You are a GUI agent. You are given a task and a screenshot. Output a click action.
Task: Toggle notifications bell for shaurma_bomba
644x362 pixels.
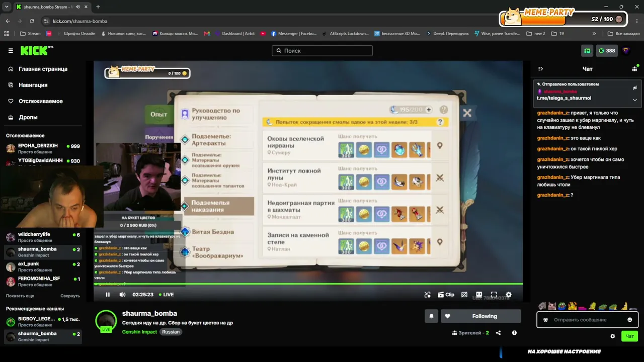point(431,316)
